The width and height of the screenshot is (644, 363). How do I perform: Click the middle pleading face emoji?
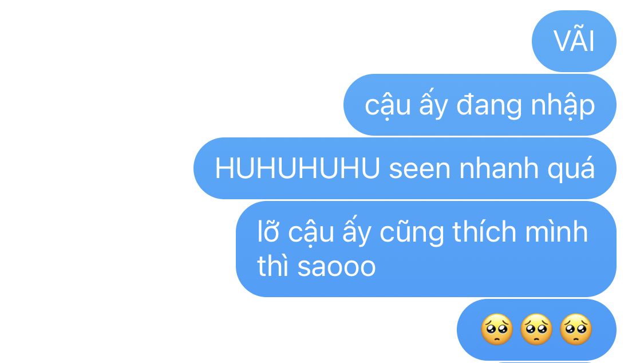coord(536,329)
